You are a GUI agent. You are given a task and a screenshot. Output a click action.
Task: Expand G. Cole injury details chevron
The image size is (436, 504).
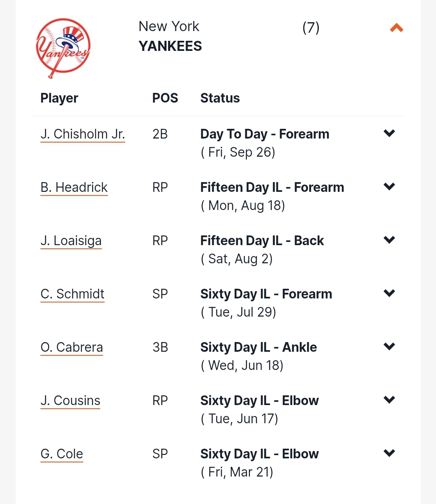[389, 453]
